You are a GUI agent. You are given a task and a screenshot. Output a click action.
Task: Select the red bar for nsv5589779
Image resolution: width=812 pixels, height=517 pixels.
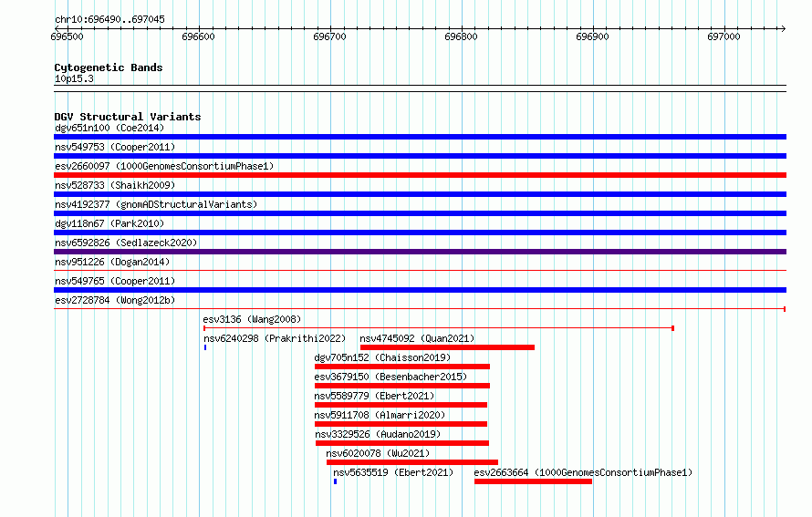coord(401,405)
